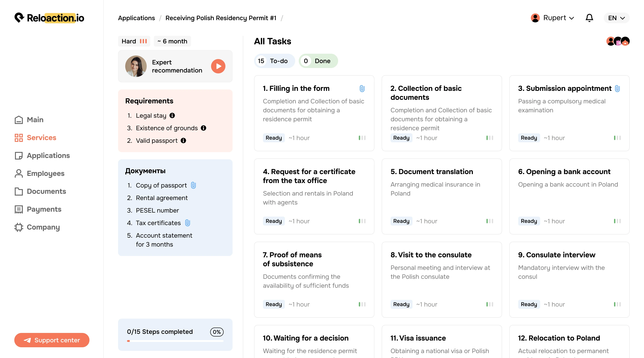Click the expert's photo thumbnail

click(x=136, y=66)
